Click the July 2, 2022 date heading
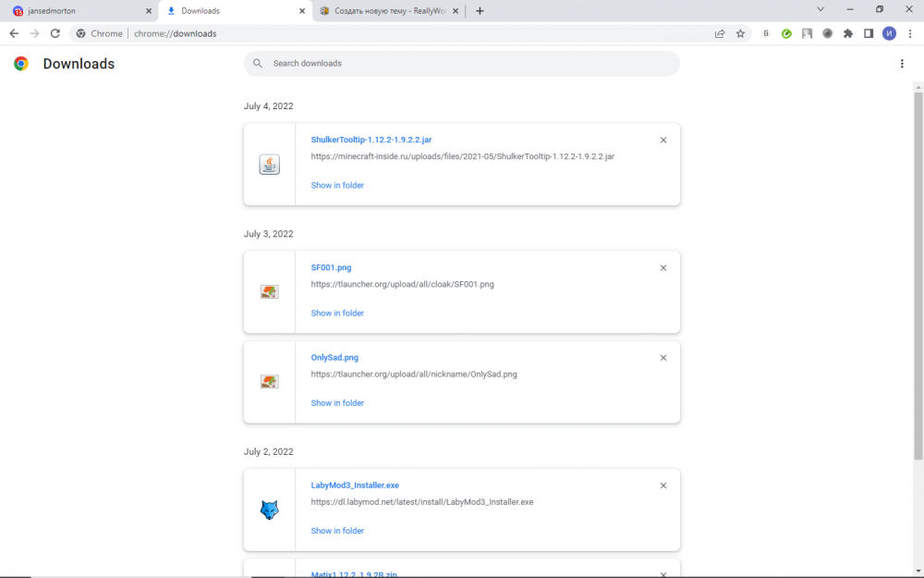This screenshot has height=578, width=924. [268, 452]
